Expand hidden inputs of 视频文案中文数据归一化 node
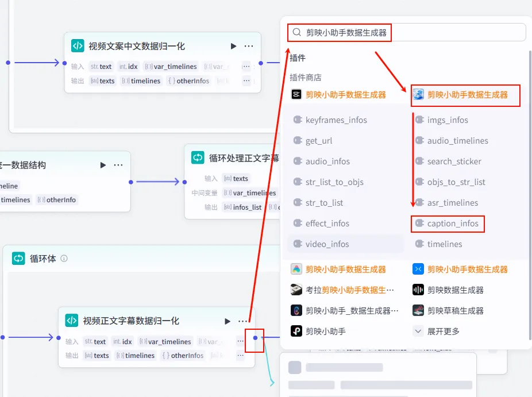This screenshot has width=532, height=397. 246,67
